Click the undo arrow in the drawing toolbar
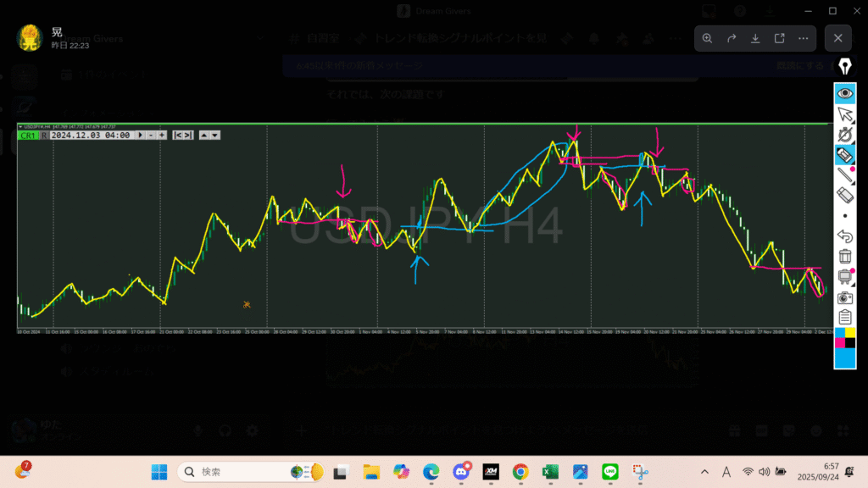 [844, 236]
